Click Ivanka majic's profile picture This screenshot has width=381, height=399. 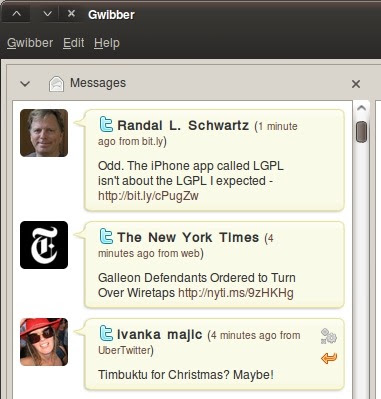pos(44,342)
